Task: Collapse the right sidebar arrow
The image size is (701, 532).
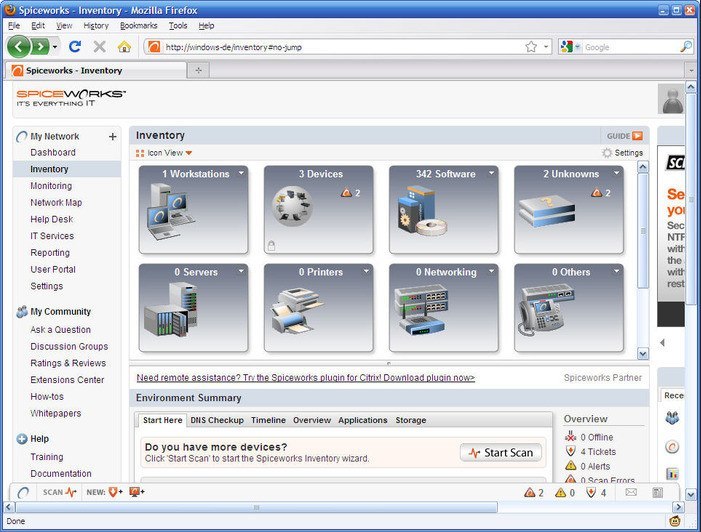Action: tap(663, 342)
